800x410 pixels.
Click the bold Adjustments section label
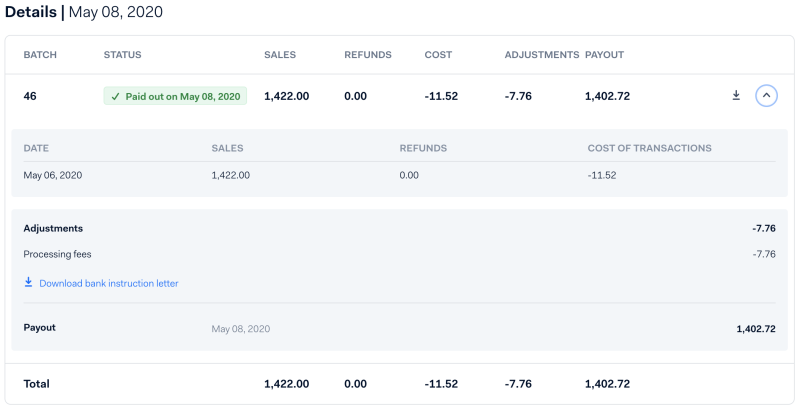click(53, 228)
